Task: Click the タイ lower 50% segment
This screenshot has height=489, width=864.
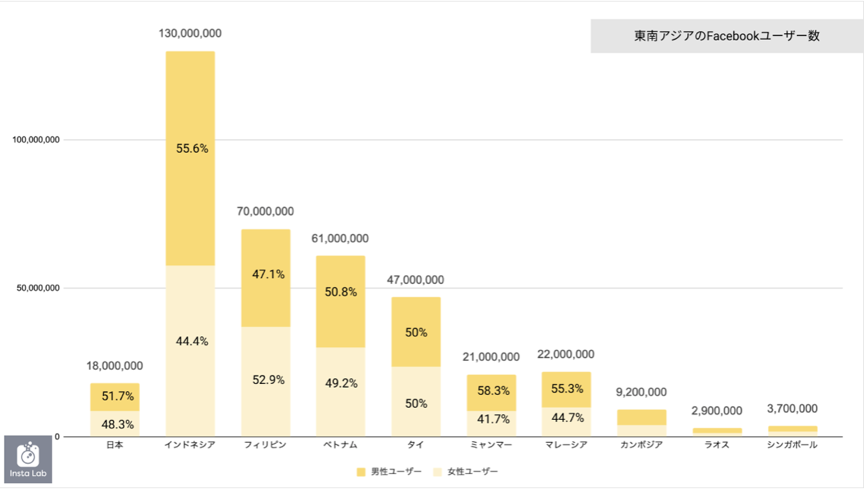Action: tap(416, 401)
